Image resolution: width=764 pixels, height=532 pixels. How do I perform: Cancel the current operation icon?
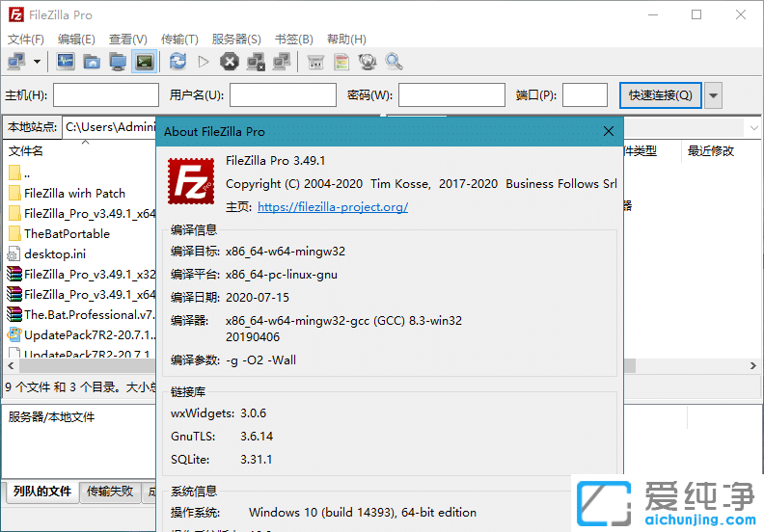(230, 62)
